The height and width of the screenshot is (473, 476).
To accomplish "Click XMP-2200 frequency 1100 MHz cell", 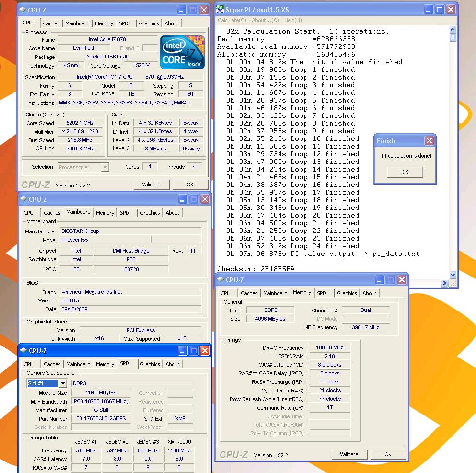I will pos(179,450).
